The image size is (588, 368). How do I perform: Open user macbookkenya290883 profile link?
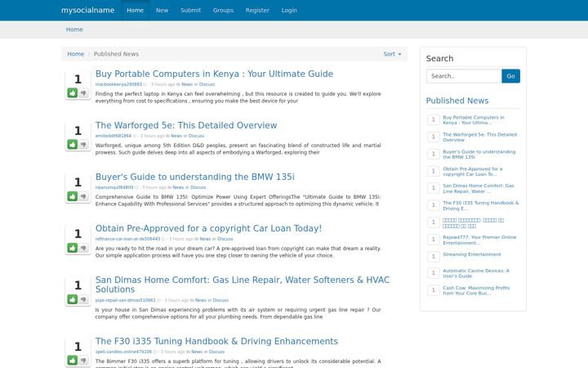coord(118,84)
